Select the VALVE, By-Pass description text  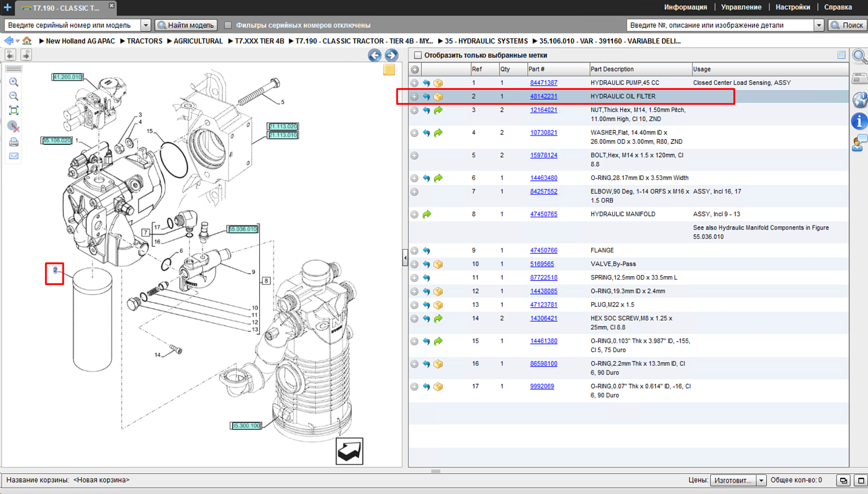[x=613, y=264]
